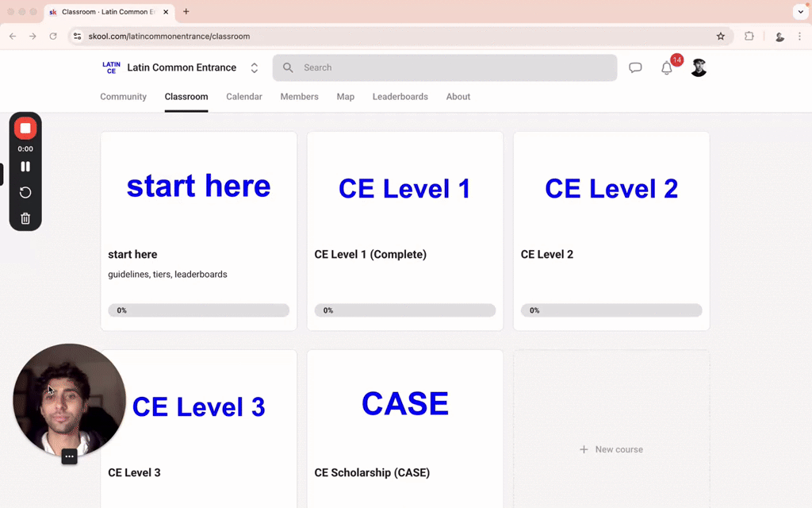This screenshot has width=812, height=508.
Task: View the Leaderboards tab
Action: pos(400,96)
